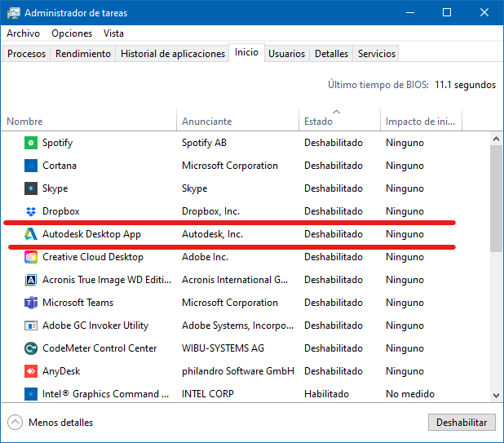Select the AnyDesk entry name
Image resolution: width=504 pixels, height=443 pixels.
(61, 371)
